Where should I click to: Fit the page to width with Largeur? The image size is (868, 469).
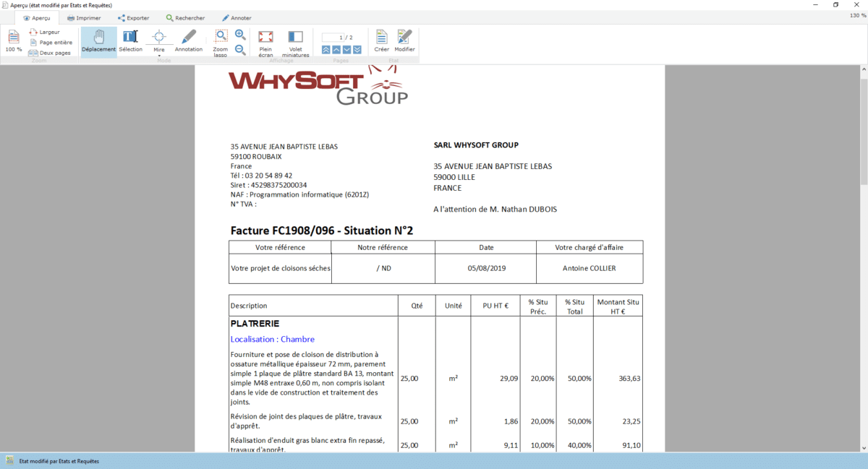(x=44, y=32)
